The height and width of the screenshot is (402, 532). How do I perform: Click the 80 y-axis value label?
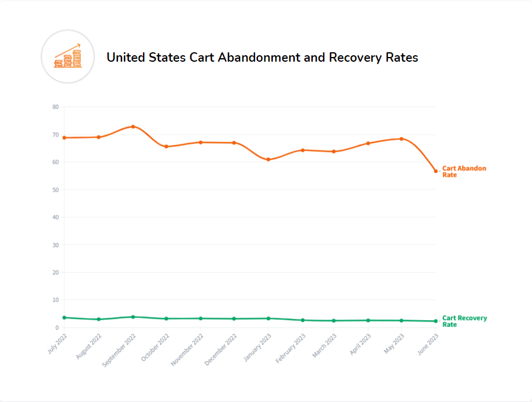tap(56, 107)
